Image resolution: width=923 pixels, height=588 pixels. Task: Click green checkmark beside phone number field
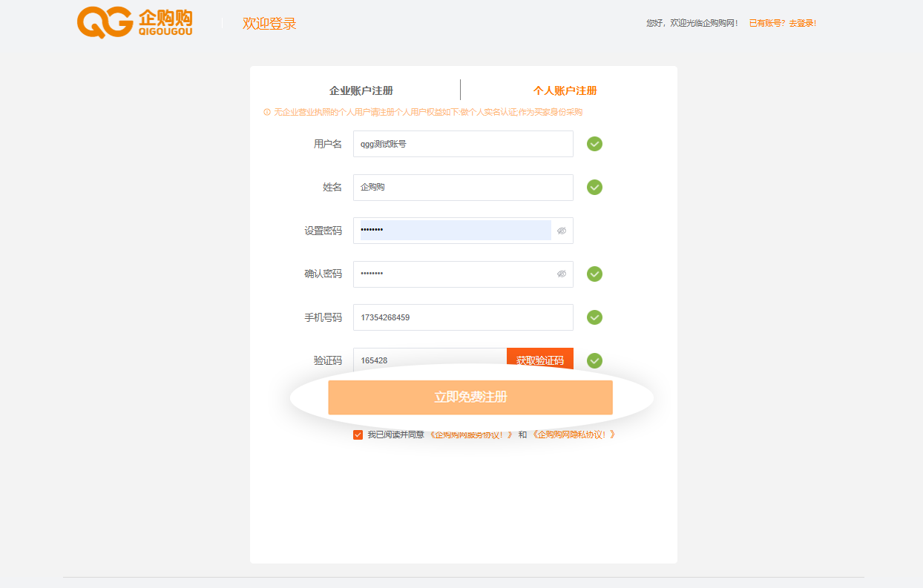(594, 317)
